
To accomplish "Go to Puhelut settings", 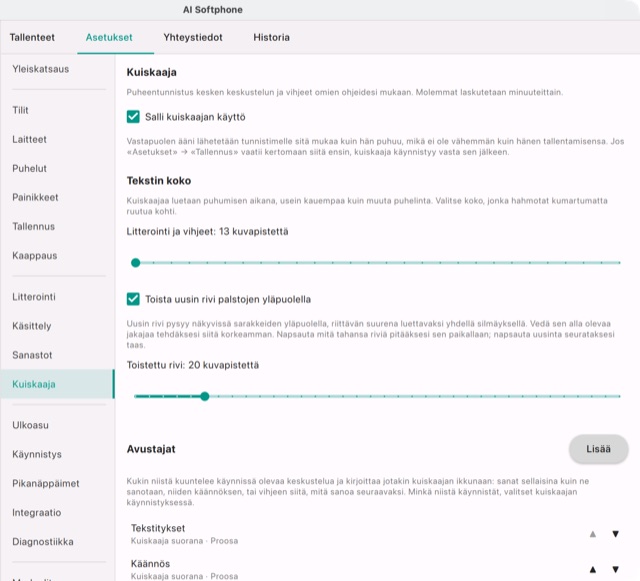I will tap(57, 168).
